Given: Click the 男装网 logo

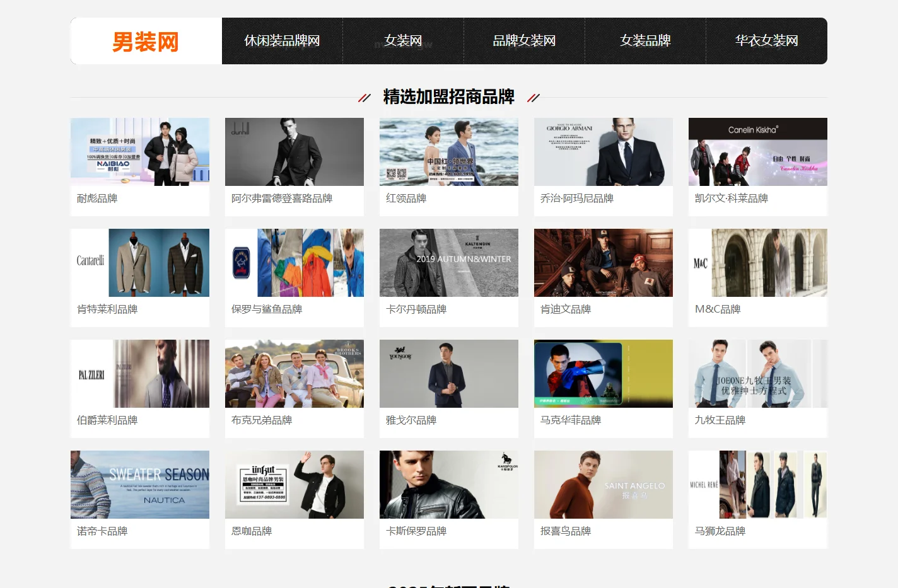Looking at the screenshot, I should coord(146,42).
